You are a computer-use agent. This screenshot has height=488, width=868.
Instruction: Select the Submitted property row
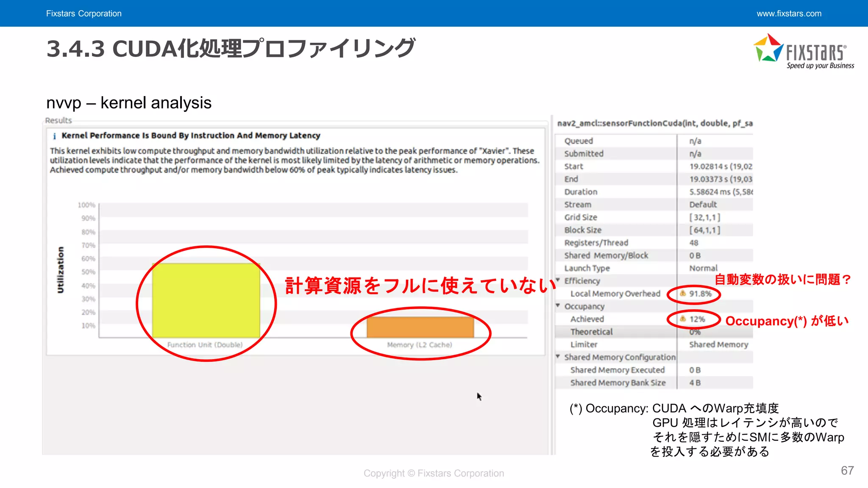point(654,153)
